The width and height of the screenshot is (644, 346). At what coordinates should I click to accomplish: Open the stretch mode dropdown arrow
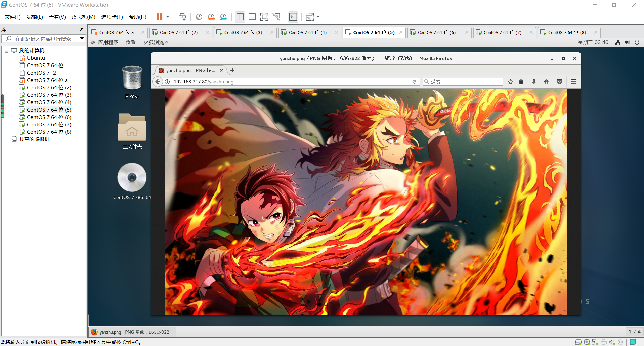pos(318,17)
